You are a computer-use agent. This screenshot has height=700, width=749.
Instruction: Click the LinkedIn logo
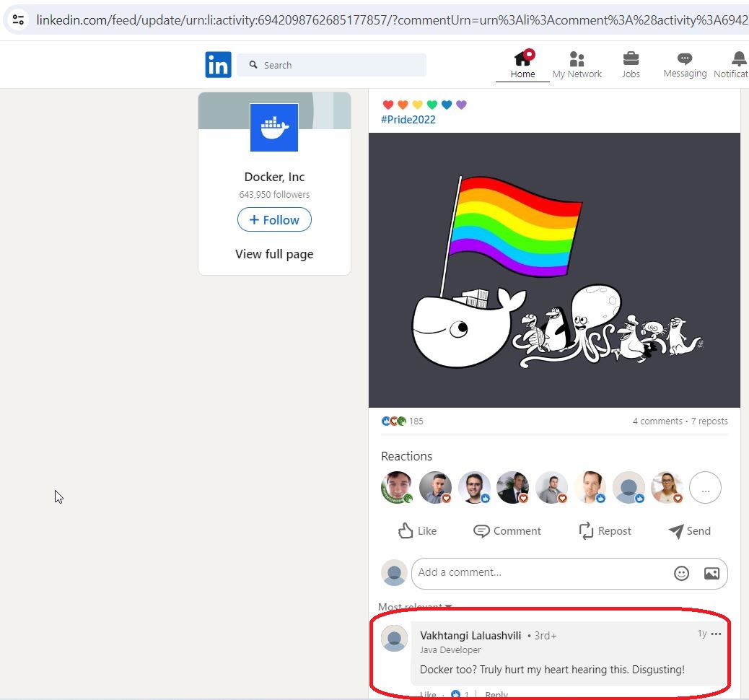pos(219,64)
